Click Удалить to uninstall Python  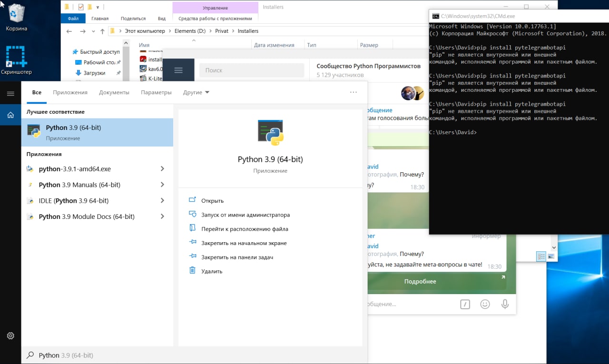click(212, 271)
